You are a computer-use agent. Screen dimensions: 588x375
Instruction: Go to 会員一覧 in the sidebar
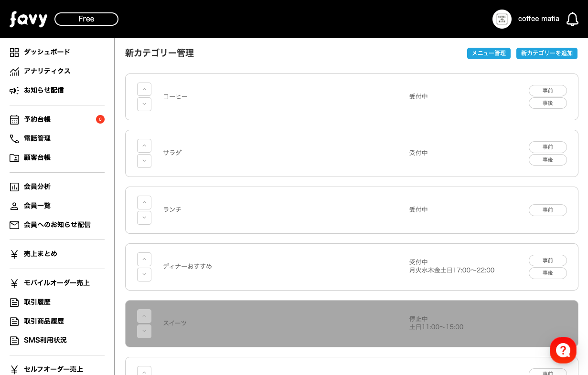click(x=37, y=206)
